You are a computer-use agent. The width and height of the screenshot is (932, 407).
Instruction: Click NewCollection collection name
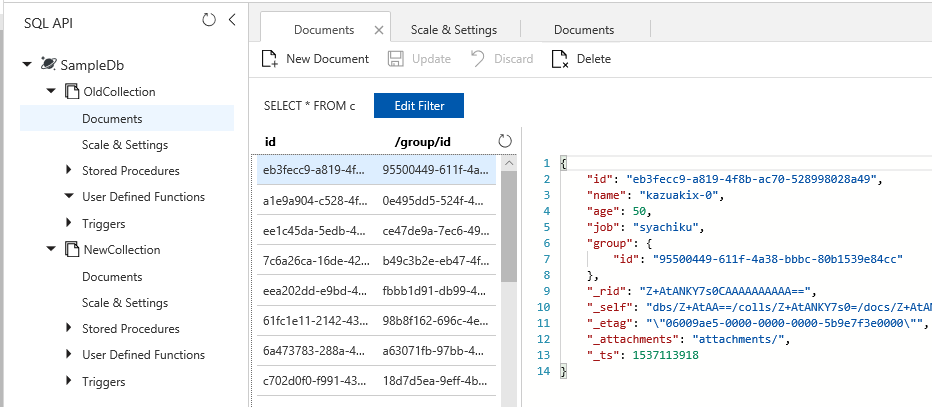(122, 250)
